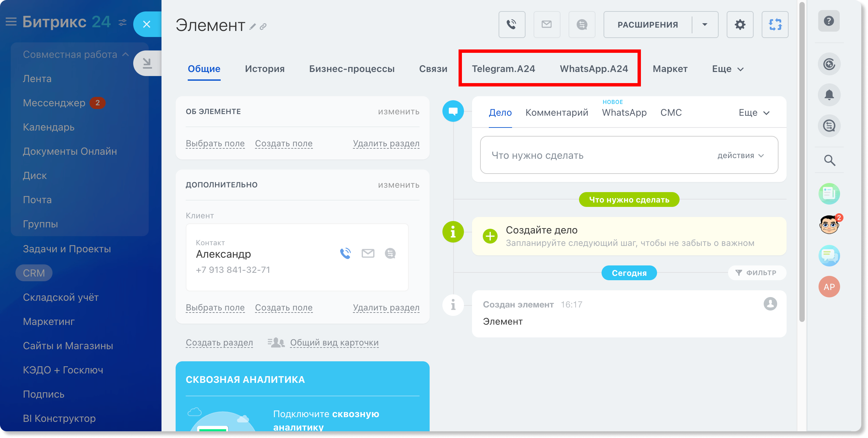868x438 pixels.
Task: Switch to the Telegram.A24 tab
Action: click(x=503, y=69)
